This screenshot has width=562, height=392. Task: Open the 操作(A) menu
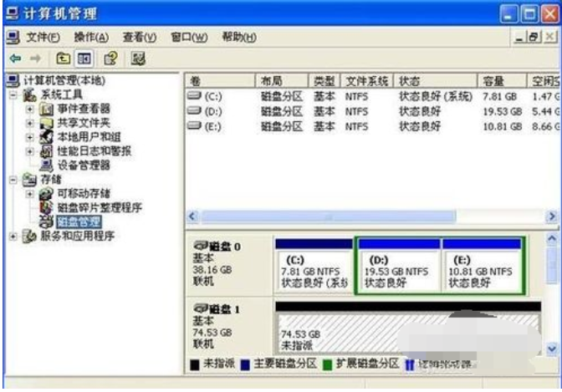click(91, 37)
